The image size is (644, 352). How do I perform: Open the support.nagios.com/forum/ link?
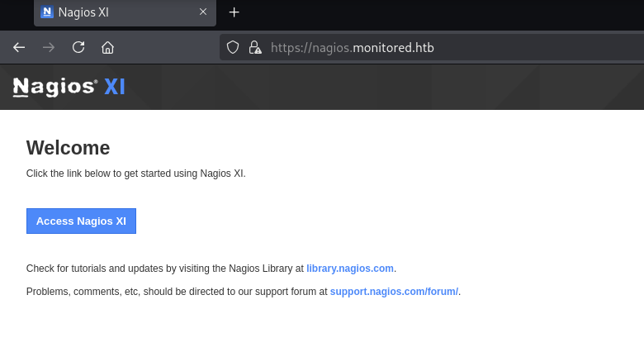click(x=395, y=292)
